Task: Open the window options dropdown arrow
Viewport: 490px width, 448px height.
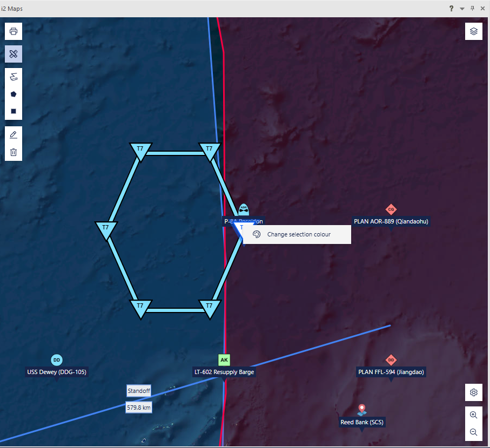Action: click(x=462, y=9)
